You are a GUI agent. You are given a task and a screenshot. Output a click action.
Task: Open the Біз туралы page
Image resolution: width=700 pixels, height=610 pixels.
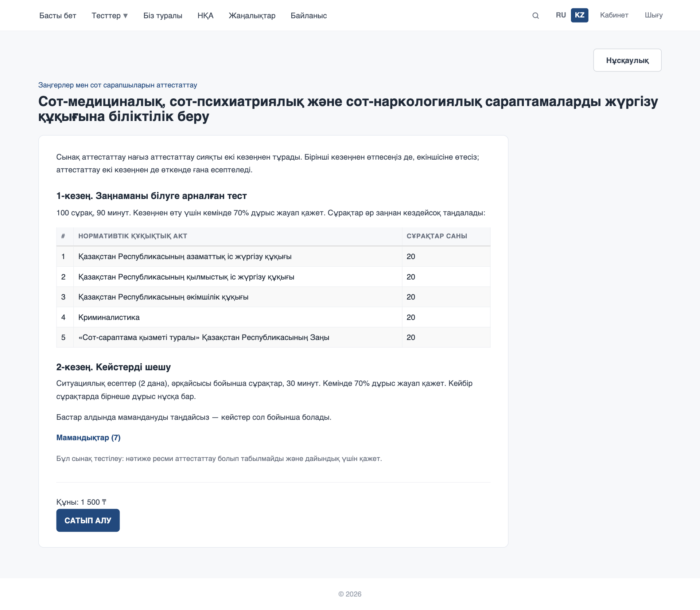coord(163,16)
